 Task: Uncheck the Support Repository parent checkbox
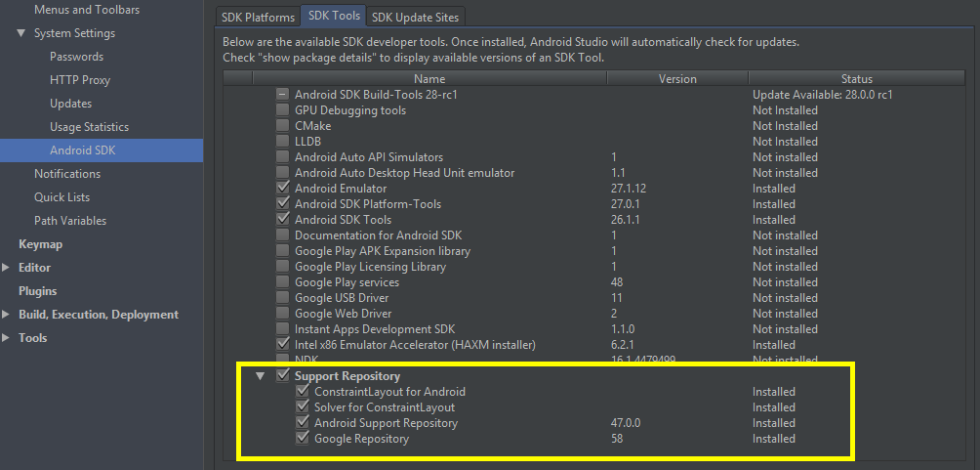coord(283,375)
